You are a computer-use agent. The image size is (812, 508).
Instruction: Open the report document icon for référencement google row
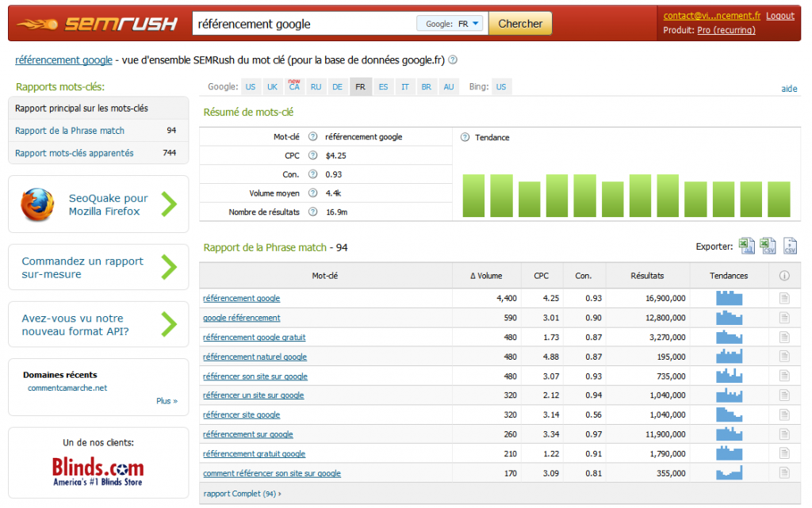[784, 298]
